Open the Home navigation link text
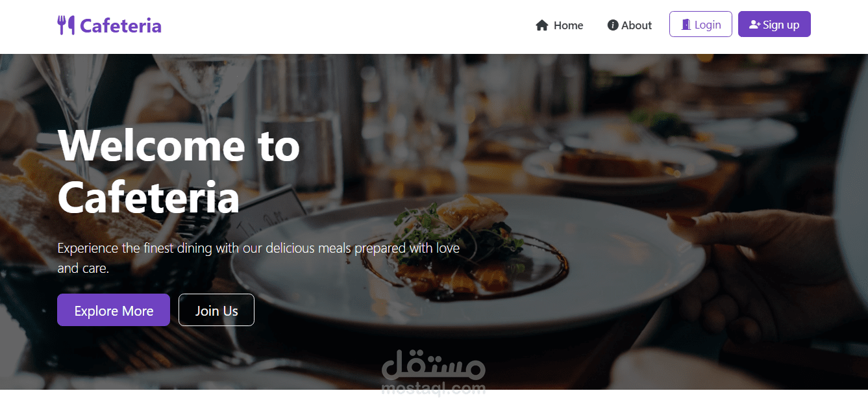The image size is (868, 406). pyautogui.click(x=568, y=25)
